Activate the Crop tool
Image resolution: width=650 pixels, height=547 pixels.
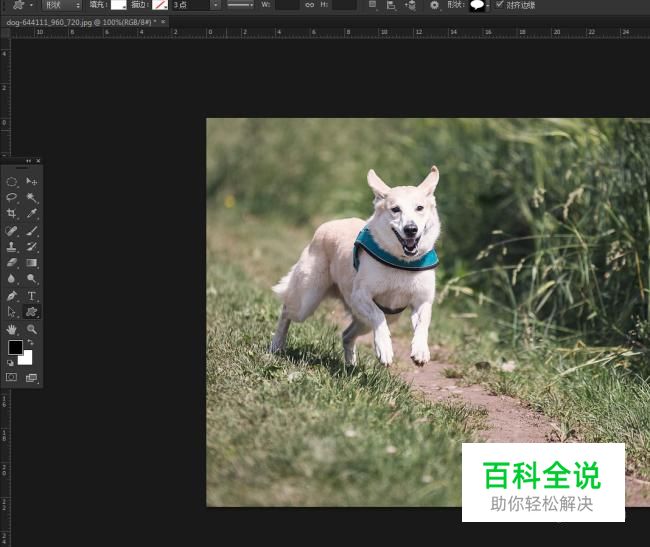[12, 214]
